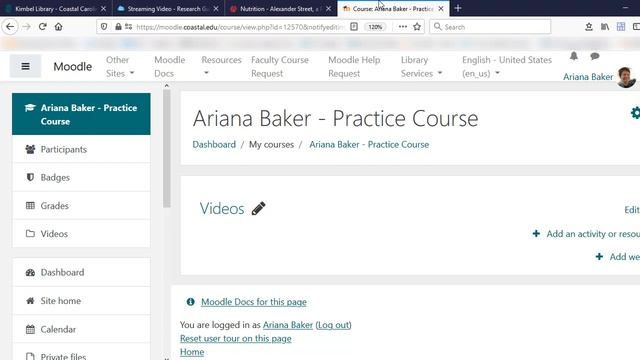
Task: Click the address bar URL
Action: click(x=241, y=27)
